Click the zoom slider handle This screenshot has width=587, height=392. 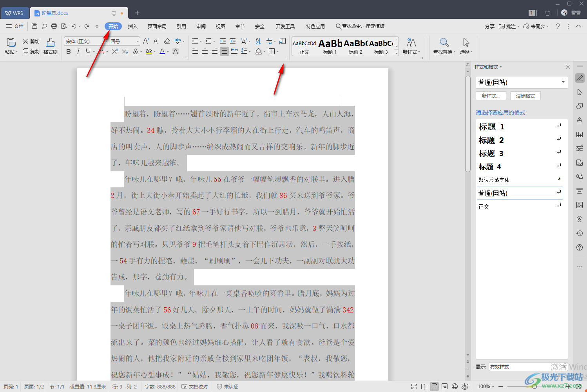pyautogui.click(x=534, y=387)
